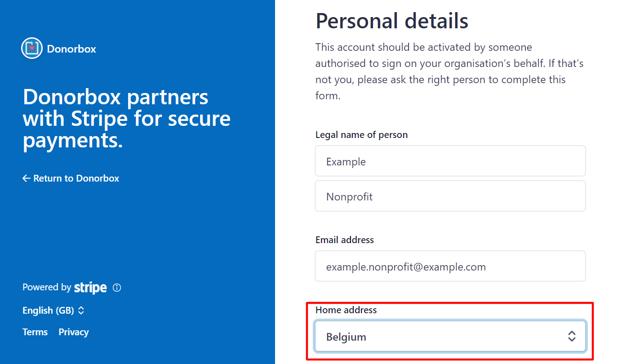The width and height of the screenshot is (640, 364).
Task: Focus the last name field containing Nonprofit
Action: point(450,196)
